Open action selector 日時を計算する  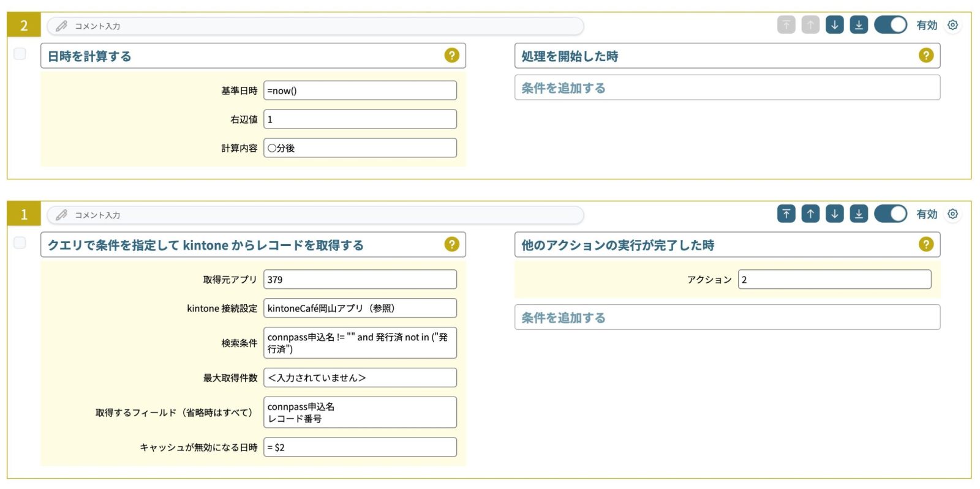point(253,56)
